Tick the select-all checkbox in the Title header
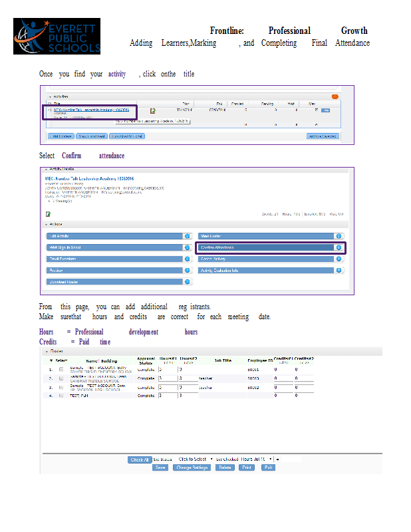The height and width of the screenshot is (532, 411). 50,104
